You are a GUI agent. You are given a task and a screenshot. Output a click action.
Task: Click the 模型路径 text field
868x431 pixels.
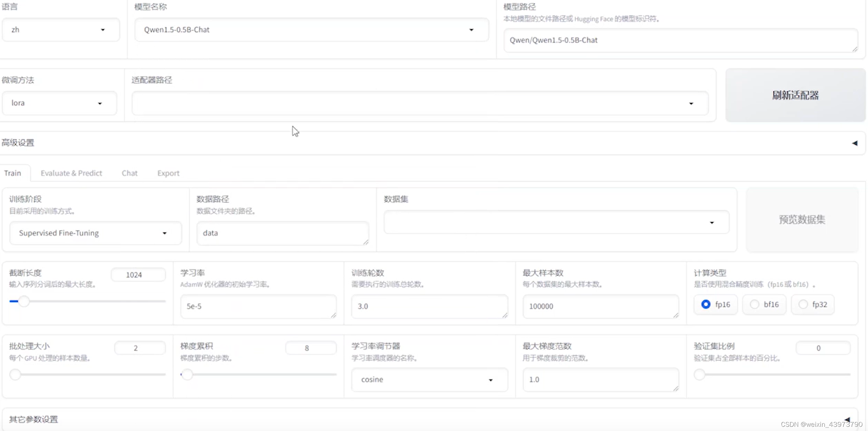680,40
